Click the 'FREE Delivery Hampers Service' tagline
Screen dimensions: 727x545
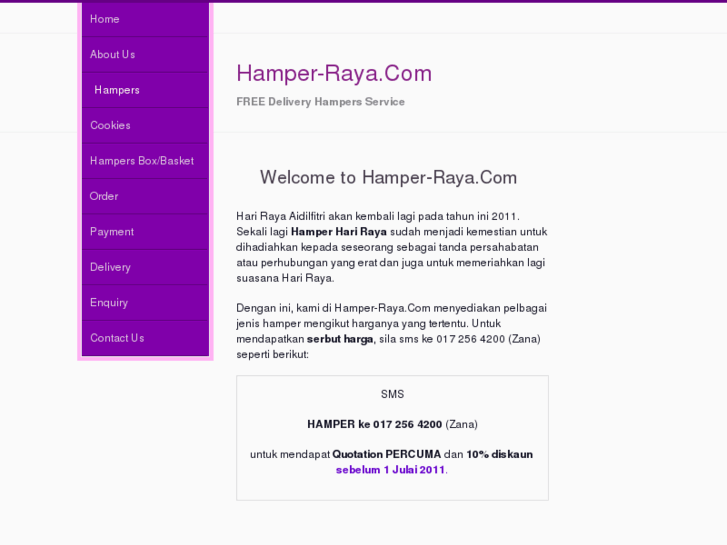320,102
